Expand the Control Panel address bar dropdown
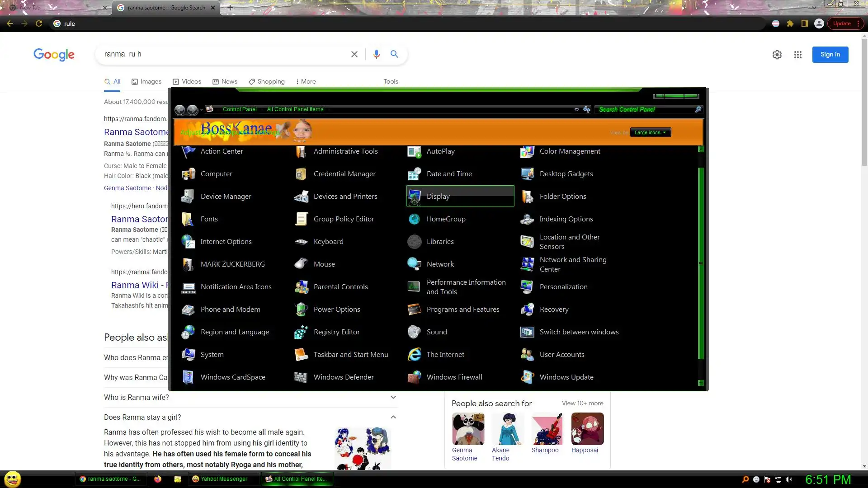This screenshot has height=488, width=868. point(576,109)
